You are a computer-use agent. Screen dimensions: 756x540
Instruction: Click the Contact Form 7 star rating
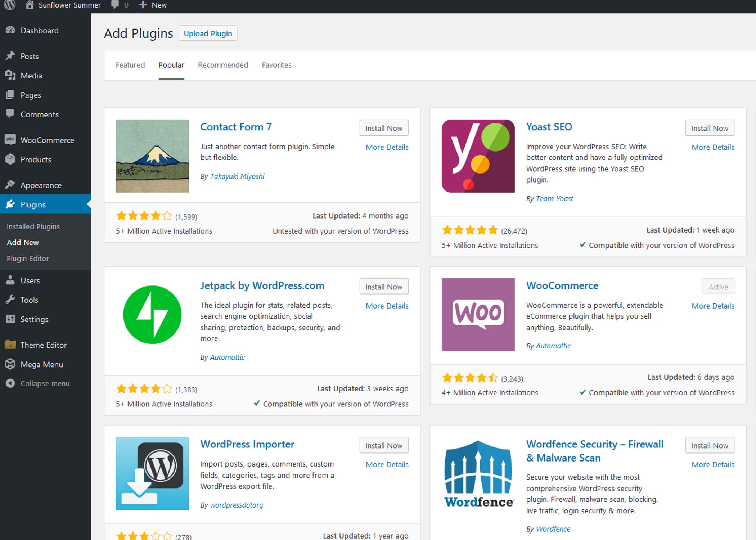coord(144,216)
